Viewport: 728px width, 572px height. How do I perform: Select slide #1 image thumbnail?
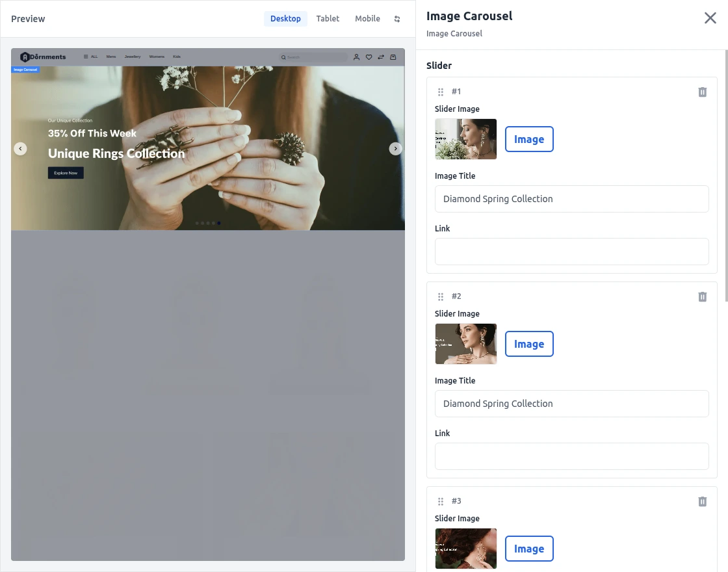click(x=465, y=139)
